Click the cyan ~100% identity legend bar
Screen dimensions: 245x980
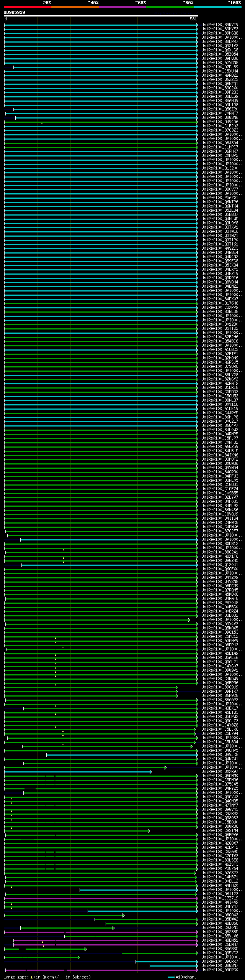217,7
